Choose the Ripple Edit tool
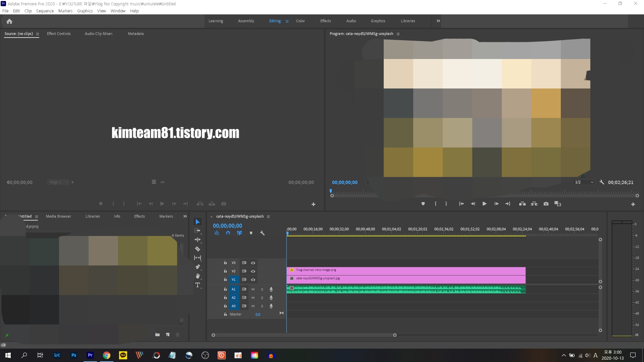The image size is (644, 362). click(x=198, y=240)
